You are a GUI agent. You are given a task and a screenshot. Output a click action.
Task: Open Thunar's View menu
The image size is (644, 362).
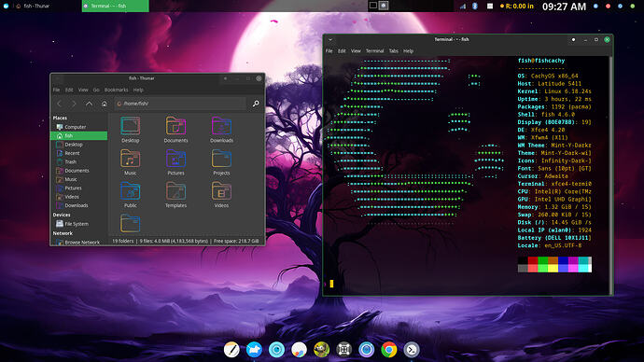(83, 90)
